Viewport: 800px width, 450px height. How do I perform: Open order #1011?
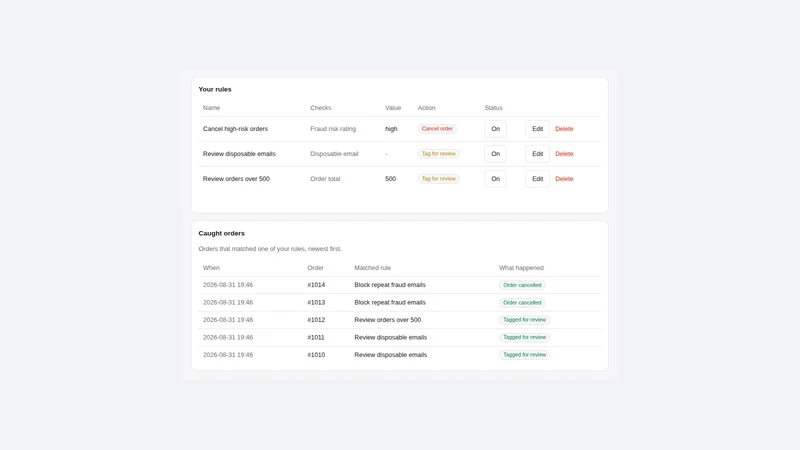coord(316,337)
